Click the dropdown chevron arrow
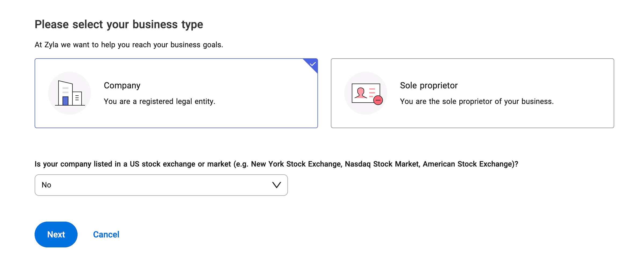The height and width of the screenshot is (267, 644). pos(276,185)
